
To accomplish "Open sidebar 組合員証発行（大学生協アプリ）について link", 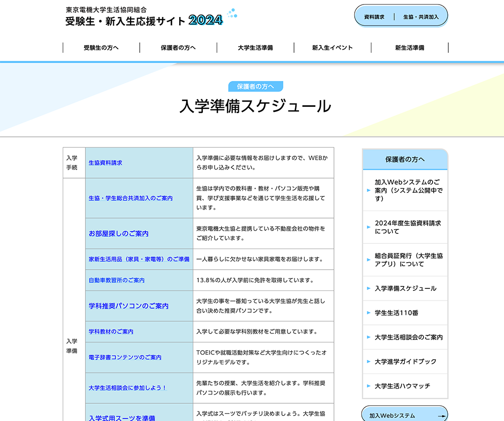I will click(405, 260).
